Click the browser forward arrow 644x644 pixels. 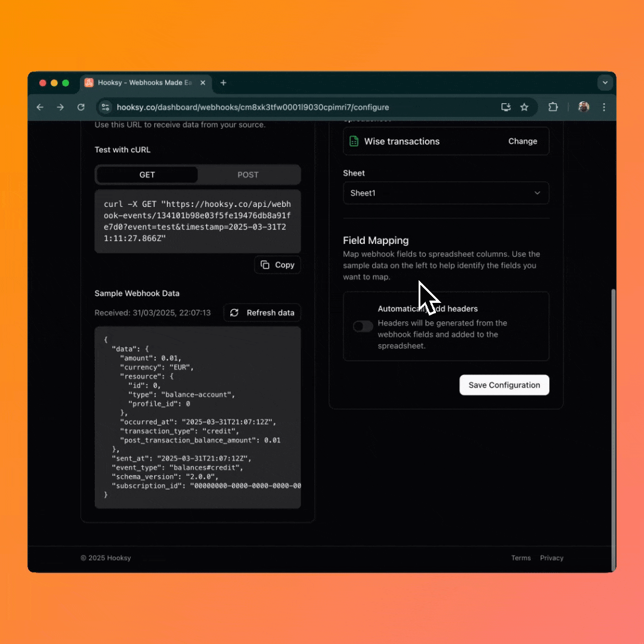pos(60,107)
